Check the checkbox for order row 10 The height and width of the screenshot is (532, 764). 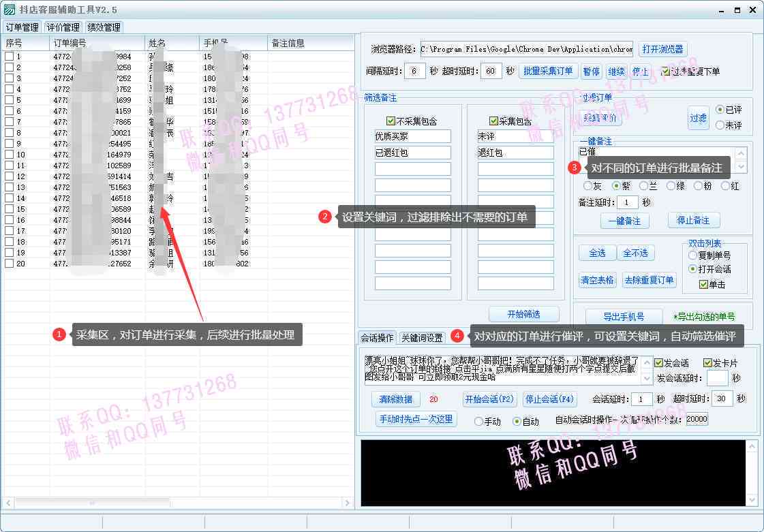pyautogui.click(x=10, y=155)
